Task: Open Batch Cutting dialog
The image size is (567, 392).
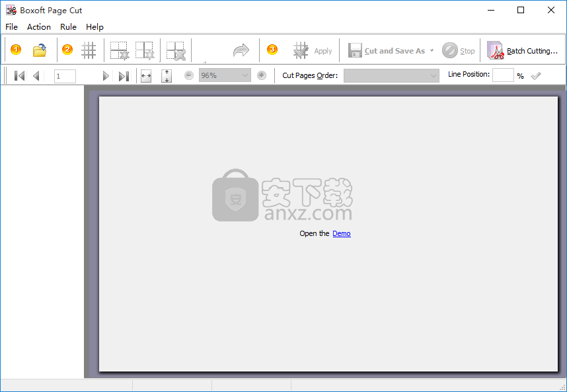Action: pyautogui.click(x=522, y=51)
